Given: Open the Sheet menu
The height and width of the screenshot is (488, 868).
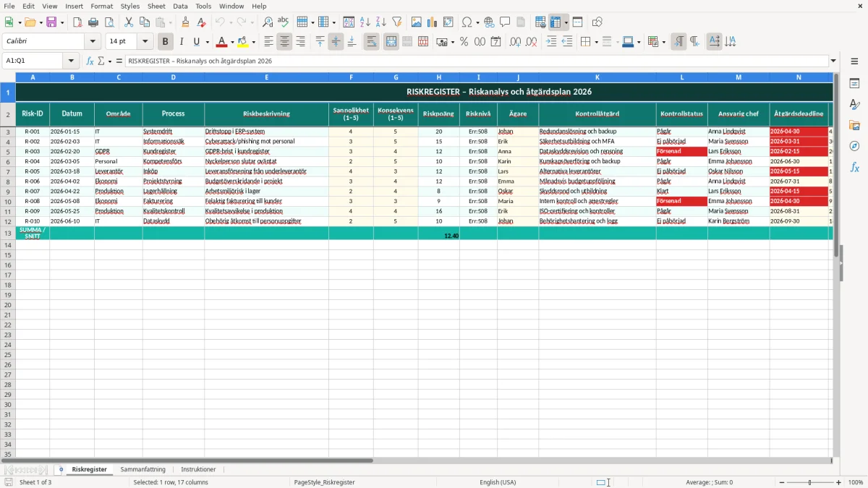Looking at the screenshot, I should [156, 6].
